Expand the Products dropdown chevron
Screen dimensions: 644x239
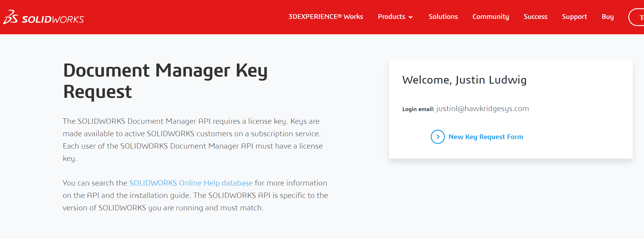click(411, 17)
